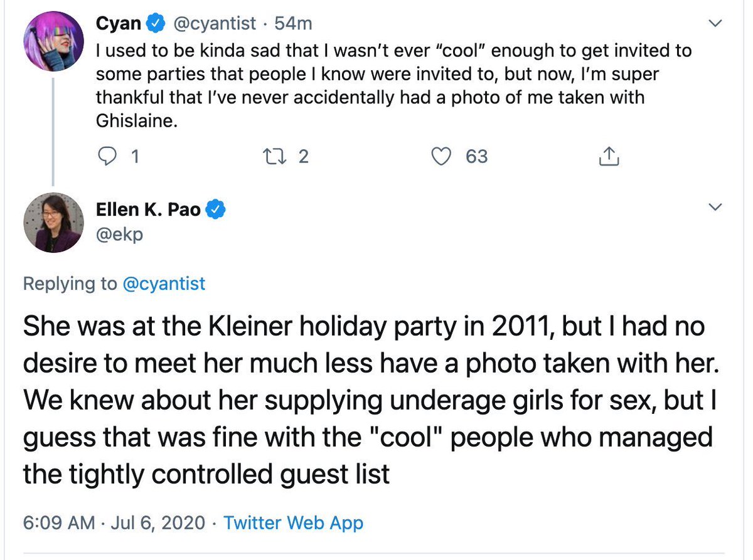Click the like count of 63

pyautogui.click(x=476, y=156)
